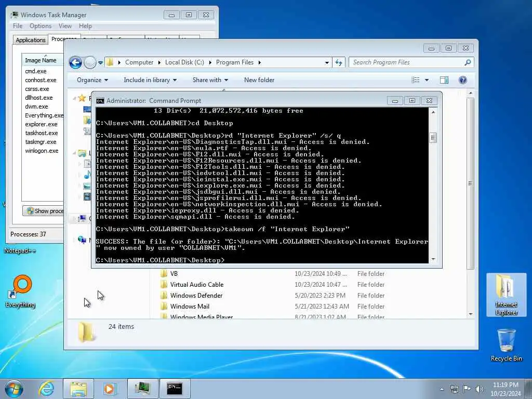Click Task Manager taskbar icon

click(x=142, y=389)
